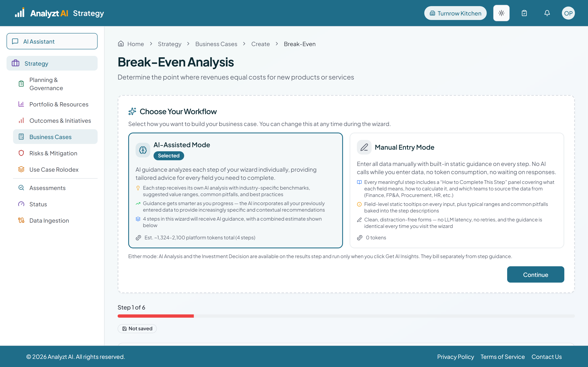Open the AI Assistant button
This screenshot has height=367, width=588.
52,41
